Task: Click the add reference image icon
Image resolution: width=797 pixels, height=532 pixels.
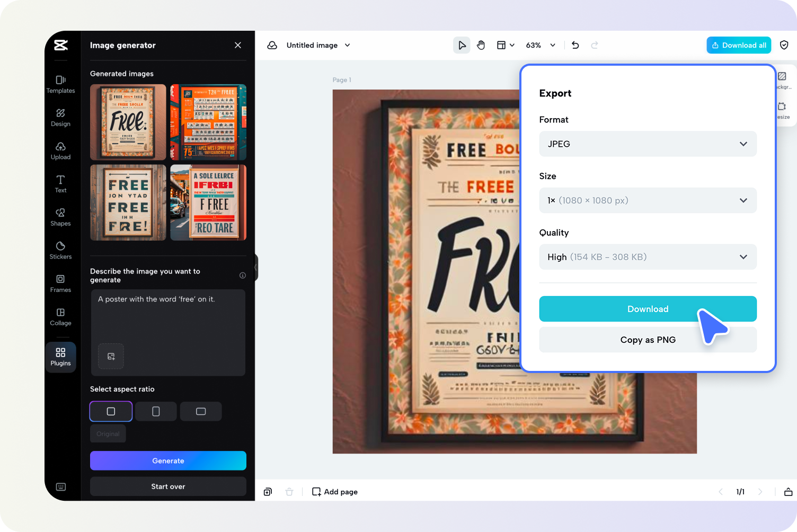Action: [111, 356]
